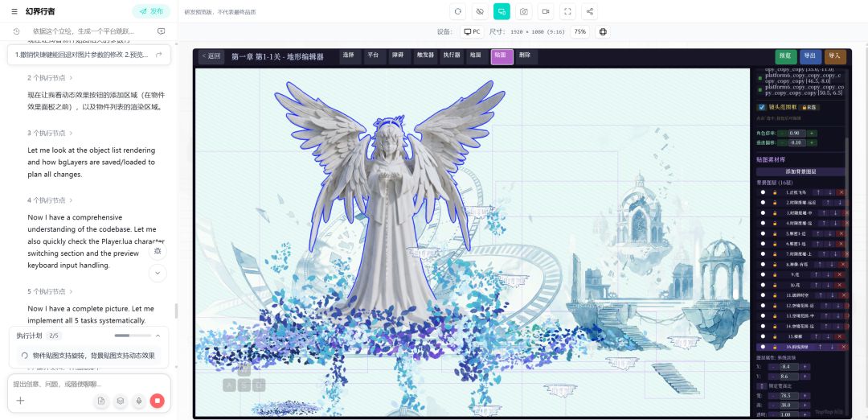Toggle the camera range checkbox
Screen dimensions: 868x420
[761, 108]
